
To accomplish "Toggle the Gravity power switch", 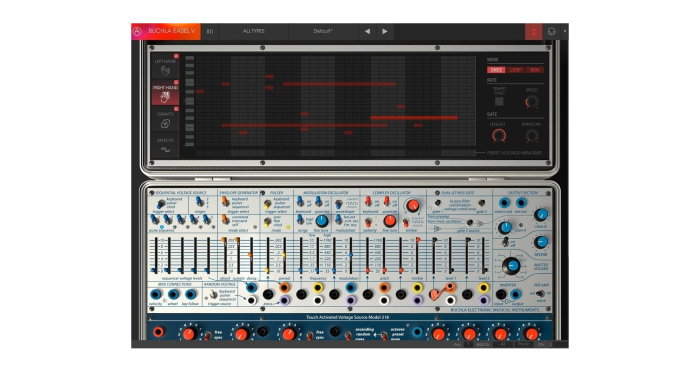I will [176, 109].
